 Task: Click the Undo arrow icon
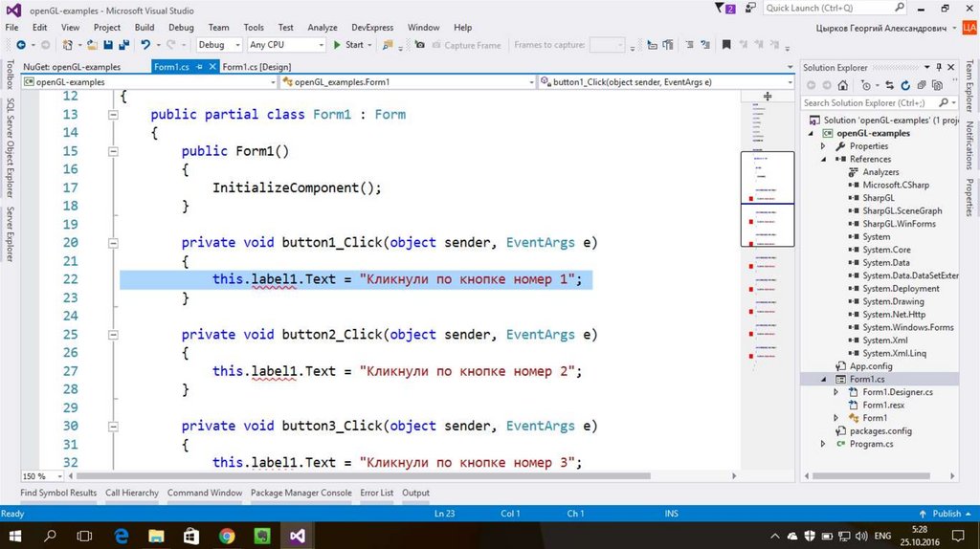(x=145, y=45)
